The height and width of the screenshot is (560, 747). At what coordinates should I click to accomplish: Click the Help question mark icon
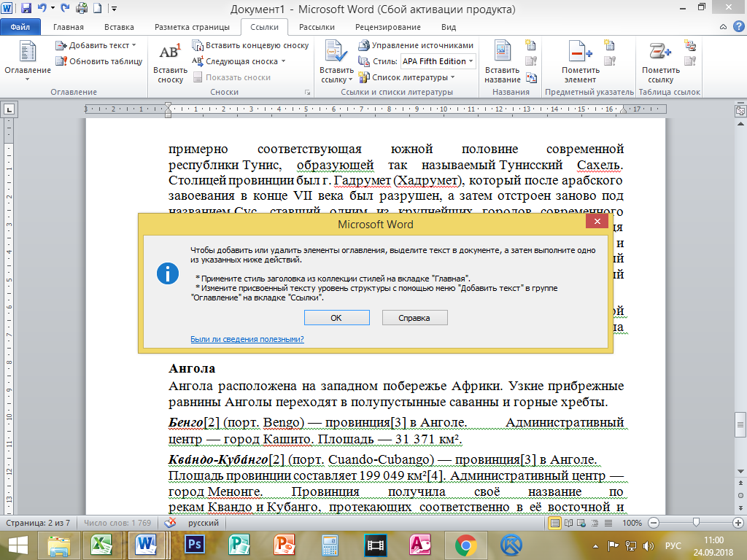tap(739, 27)
